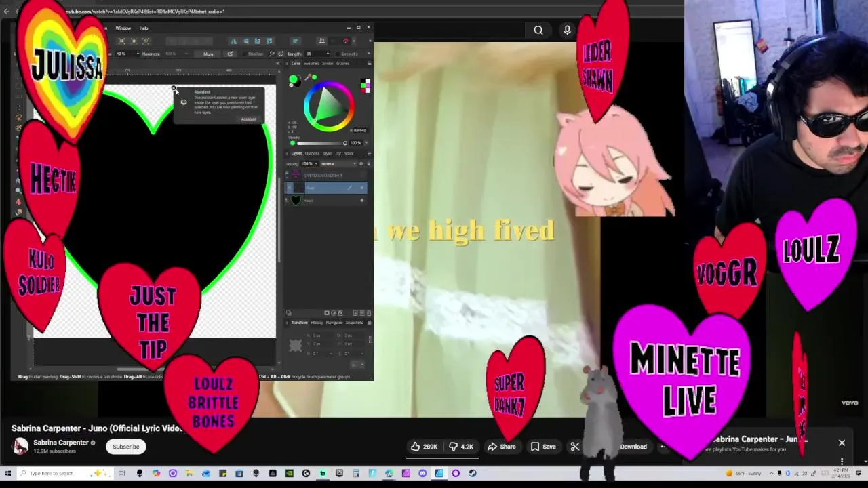
Task: Toggle visibility of the selected Pixel layer
Action: [x=362, y=188]
